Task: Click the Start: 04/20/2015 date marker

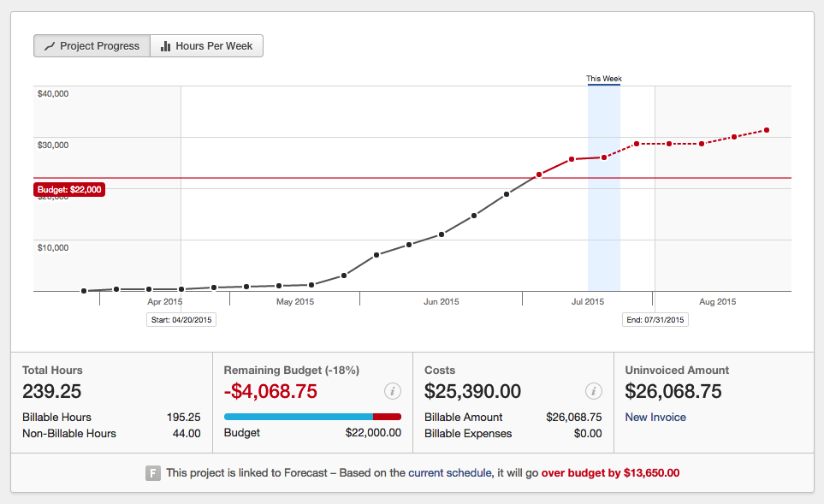Action: click(181, 319)
